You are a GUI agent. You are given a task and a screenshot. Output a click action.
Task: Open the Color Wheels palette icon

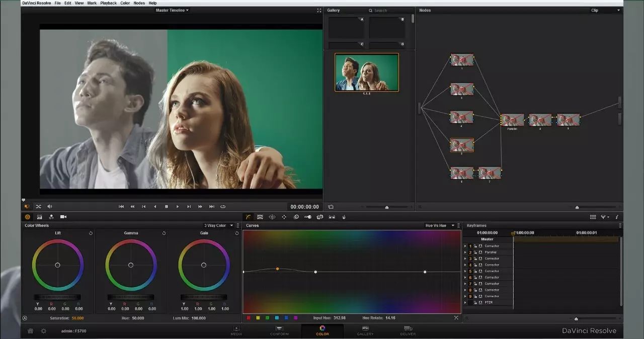pyautogui.click(x=27, y=217)
